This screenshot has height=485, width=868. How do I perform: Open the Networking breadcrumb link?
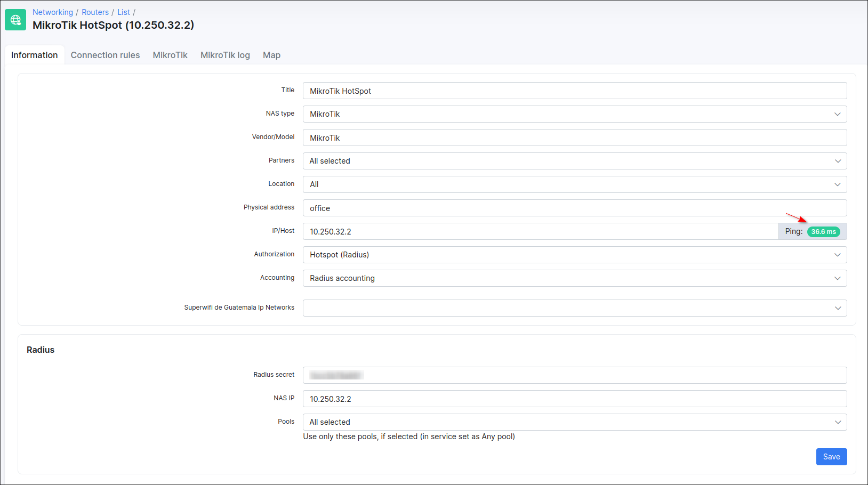coord(52,12)
